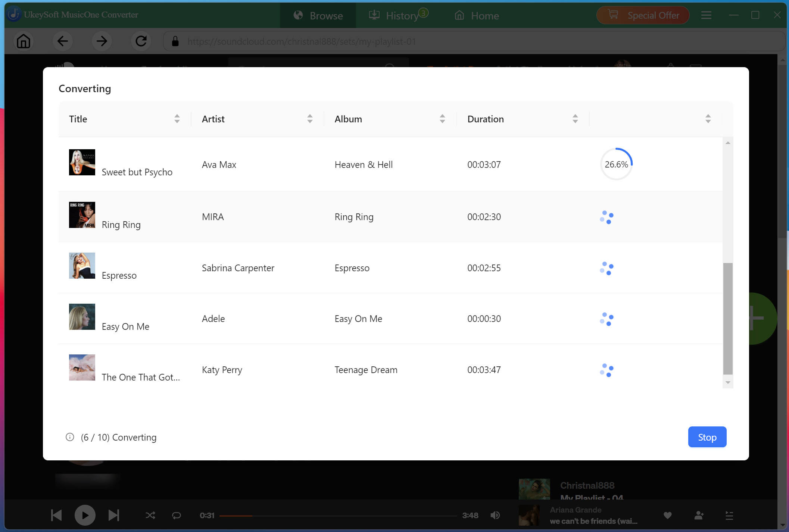Stop the conversion

pyautogui.click(x=707, y=437)
